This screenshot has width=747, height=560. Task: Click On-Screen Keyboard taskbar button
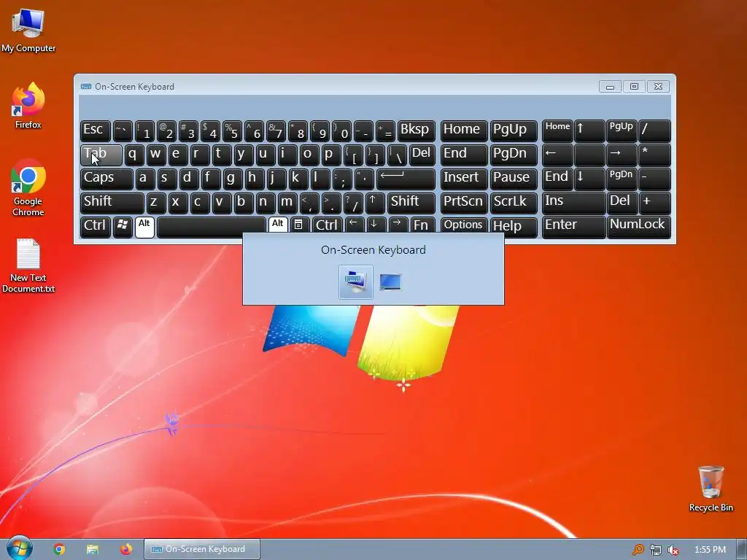(x=202, y=549)
